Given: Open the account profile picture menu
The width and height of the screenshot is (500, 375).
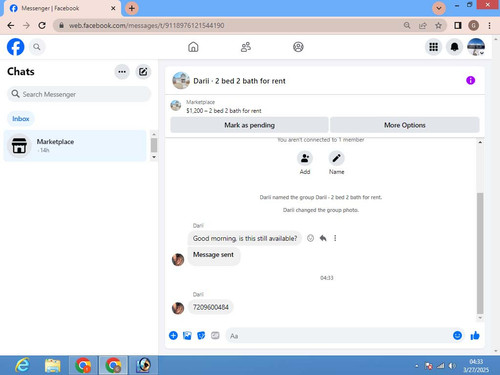Looking at the screenshot, I should tap(476, 47).
